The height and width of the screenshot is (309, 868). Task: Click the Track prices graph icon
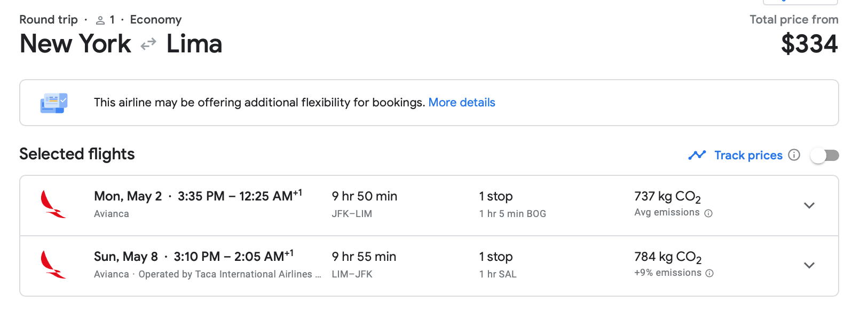(697, 155)
